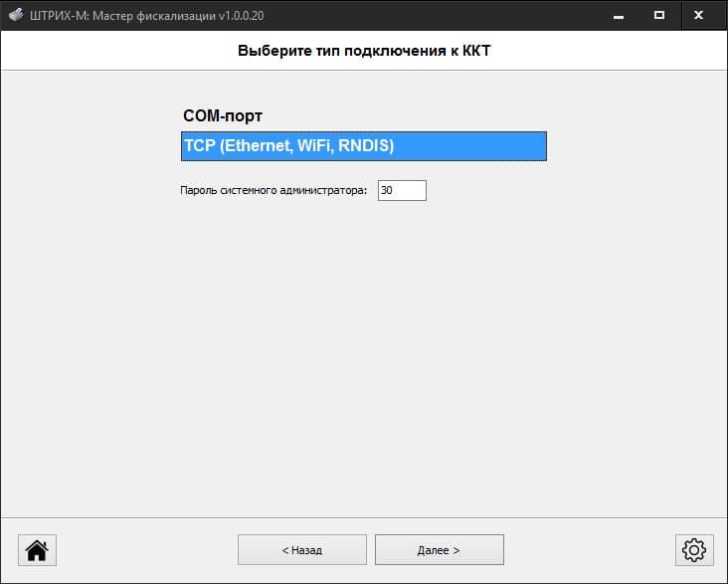The height and width of the screenshot is (584, 728).
Task: Go to the home screen via house icon
Action: (37, 550)
